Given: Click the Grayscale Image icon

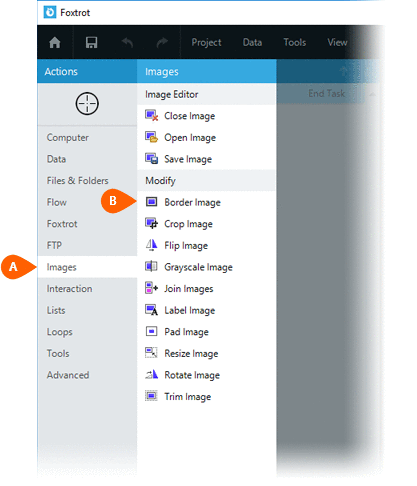Looking at the screenshot, I should [x=151, y=267].
